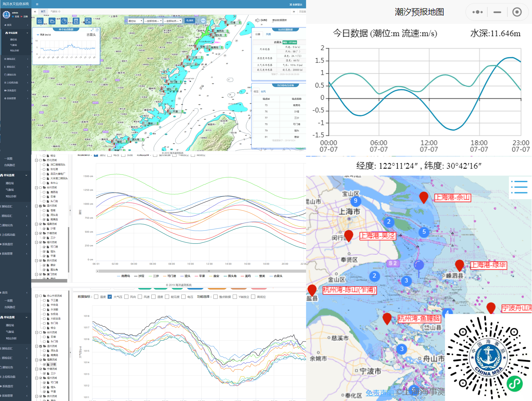Enable the 风向 data indicator checkbox
This screenshot has width=532, height=401.
coord(126,297)
